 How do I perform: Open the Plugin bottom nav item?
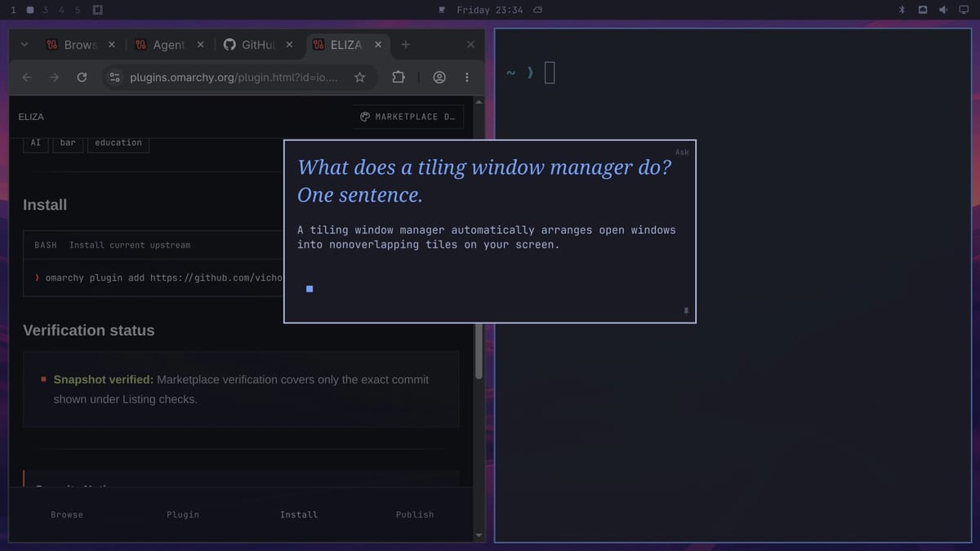183,514
